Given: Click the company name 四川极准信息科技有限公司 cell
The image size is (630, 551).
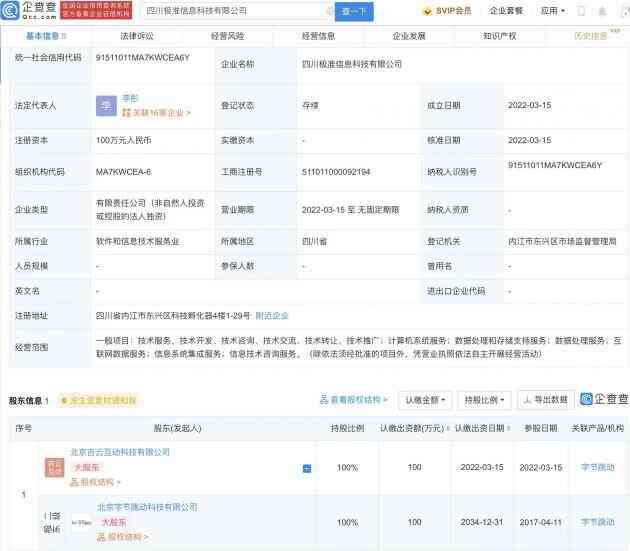Looking at the screenshot, I should 352,64.
